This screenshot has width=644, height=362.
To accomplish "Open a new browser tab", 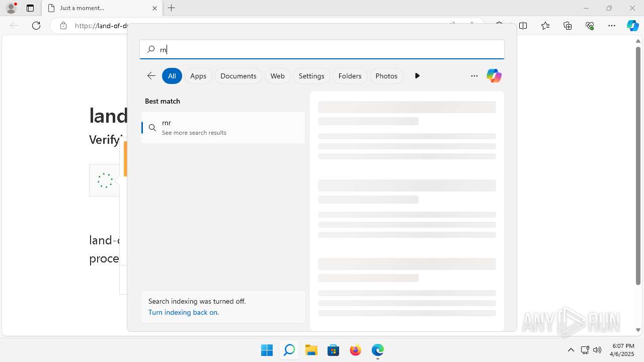I will 171,8.
